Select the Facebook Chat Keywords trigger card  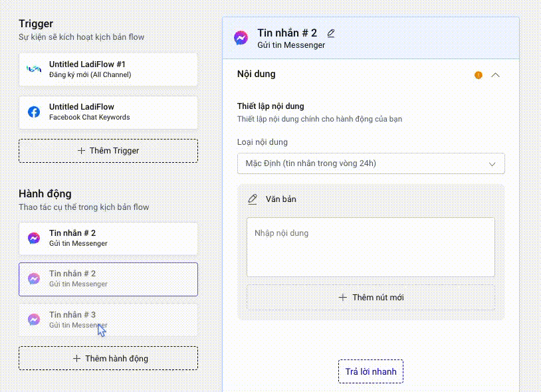click(x=108, y=112)
